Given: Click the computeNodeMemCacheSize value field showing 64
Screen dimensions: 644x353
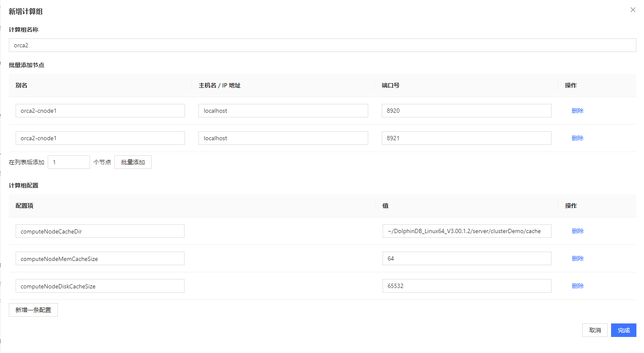Looking at the screenshot, I should [x=467, y=258].
